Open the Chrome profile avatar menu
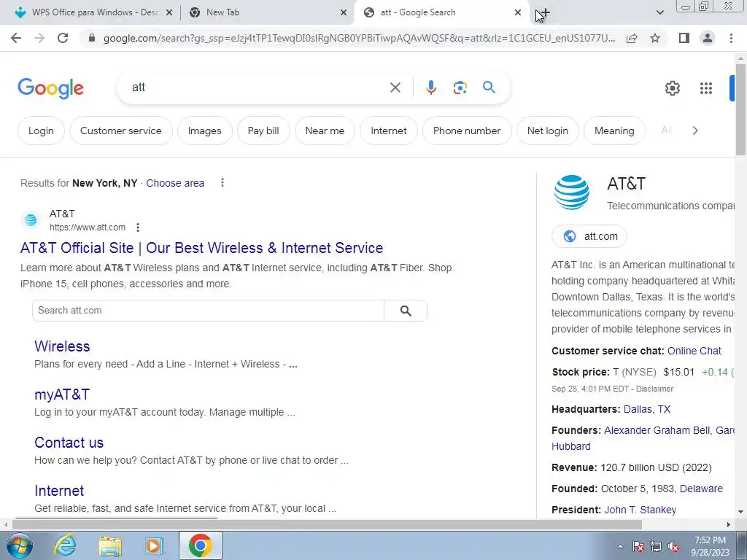Image resolution: width=747 pixels, height=560 pixels. click(x=708, y=38)
